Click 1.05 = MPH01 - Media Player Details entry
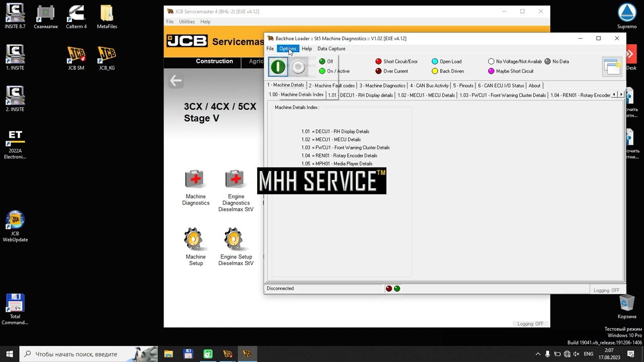 coord(337,164)
